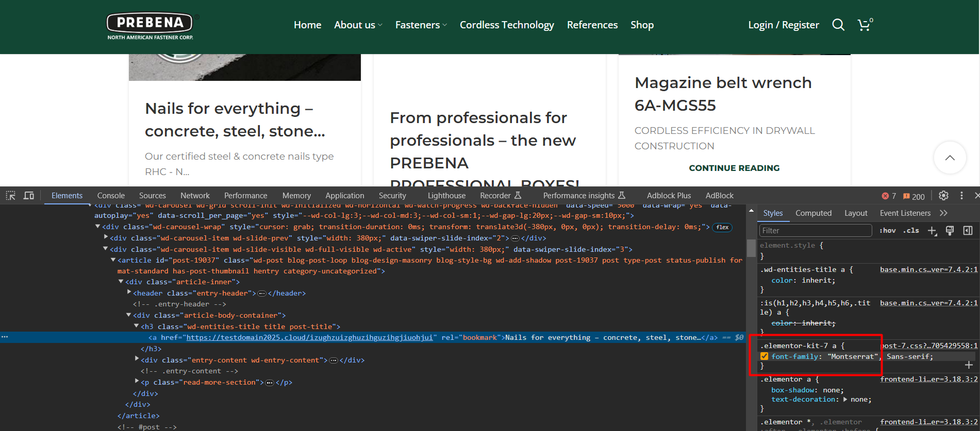Open the References page
The height and width of the screenshot is (431, 980).
[x=592, y=25]
